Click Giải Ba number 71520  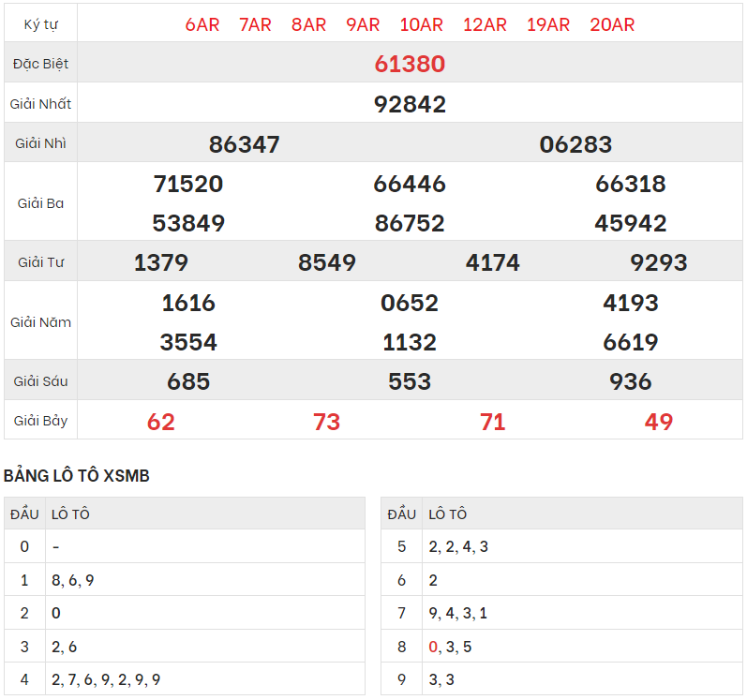[188, 184]
